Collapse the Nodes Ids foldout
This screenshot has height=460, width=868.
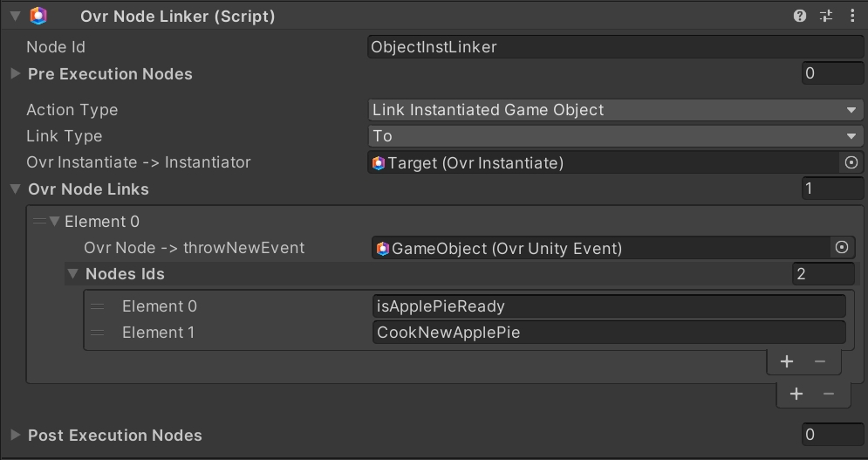[73, 274]
